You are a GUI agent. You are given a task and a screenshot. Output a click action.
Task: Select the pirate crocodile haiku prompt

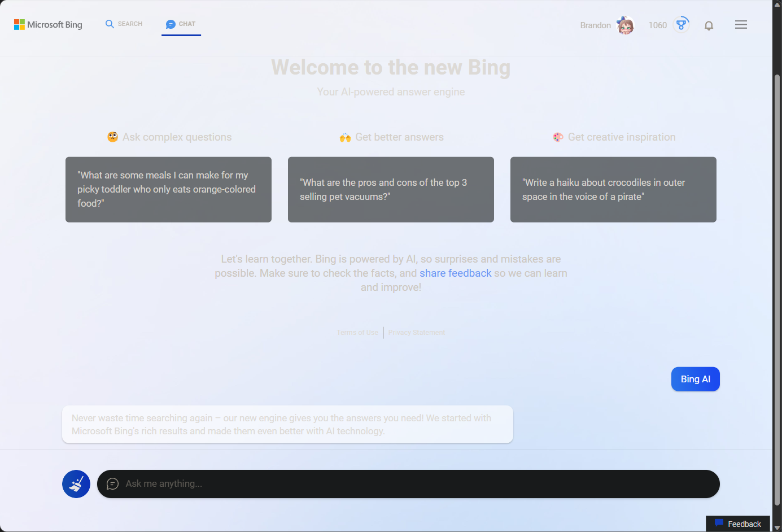pyautogui.click(x=613, y=190)
